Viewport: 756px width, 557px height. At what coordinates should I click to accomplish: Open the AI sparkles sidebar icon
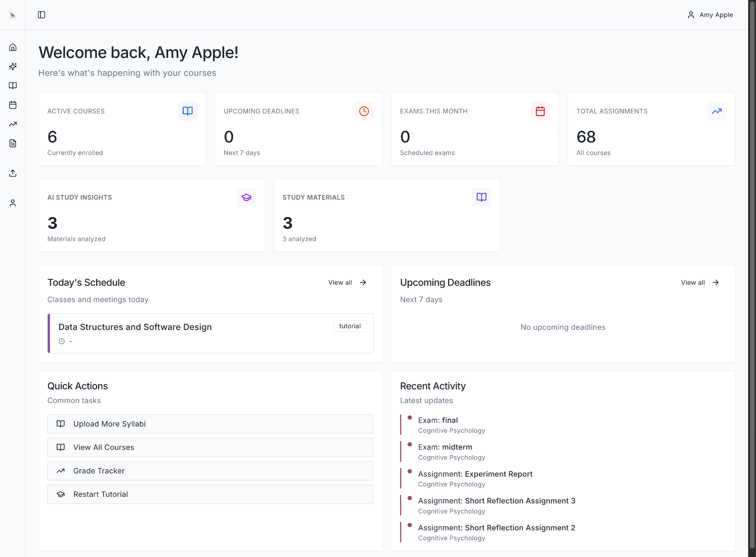(x=13, y=66)
